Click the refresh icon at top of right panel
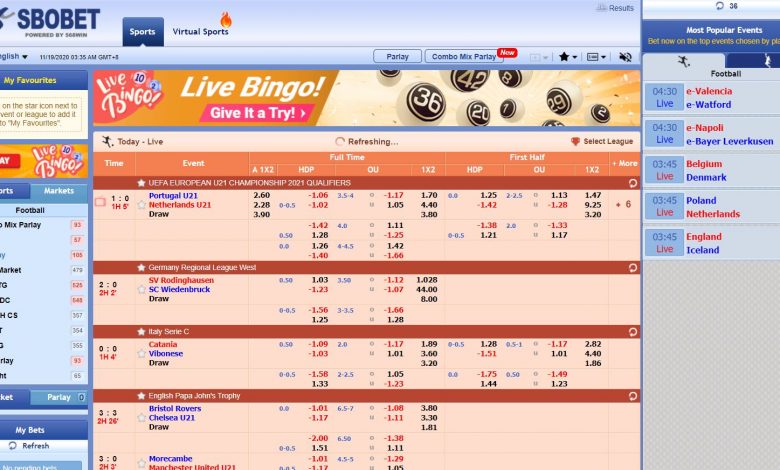The image size is (780, 470). coord(719,6)
